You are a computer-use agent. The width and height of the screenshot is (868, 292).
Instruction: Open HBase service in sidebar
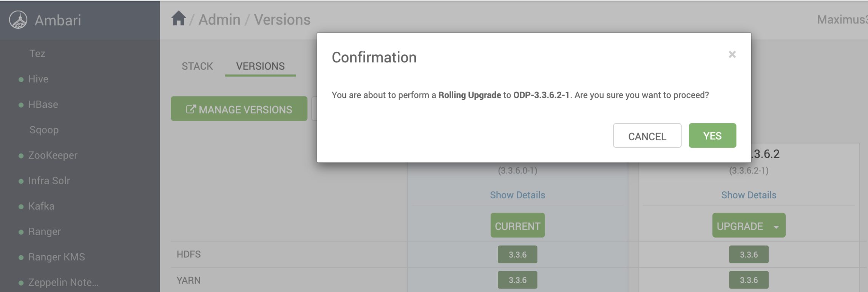(x=43, y=104)
